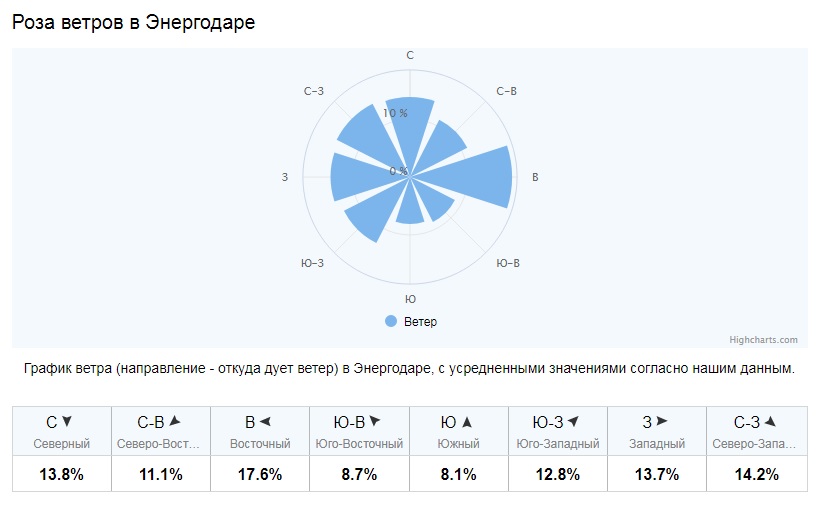Click the north-west wind direction arrow icon
The image size is (831, 508).
pyautogui.click(x=771, y=422)
